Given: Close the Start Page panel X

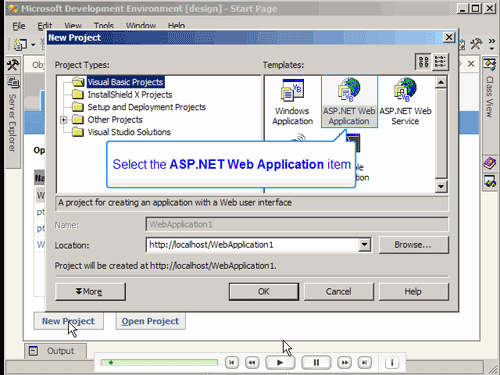Looking at the screenshot, I should tap(471, 64).
